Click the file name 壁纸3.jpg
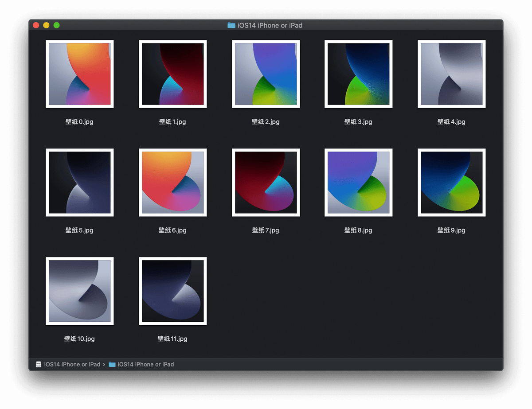 358,122
